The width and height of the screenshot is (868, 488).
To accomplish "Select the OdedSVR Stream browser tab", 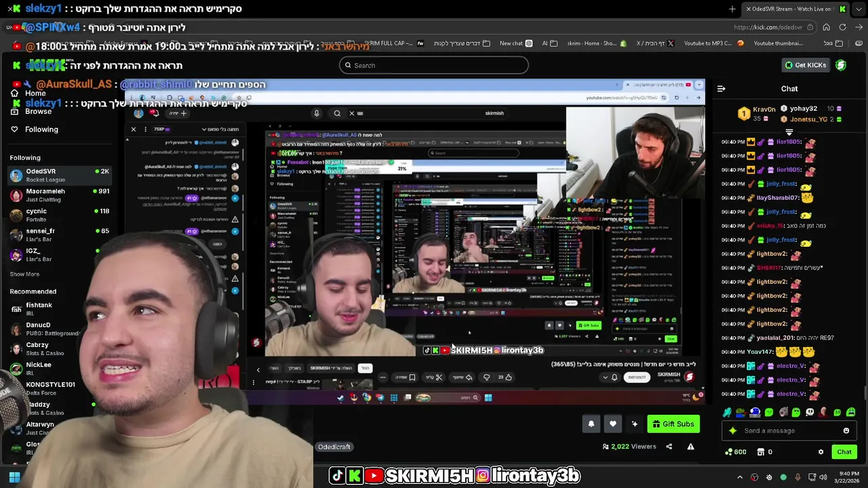I will click(795, 9).
